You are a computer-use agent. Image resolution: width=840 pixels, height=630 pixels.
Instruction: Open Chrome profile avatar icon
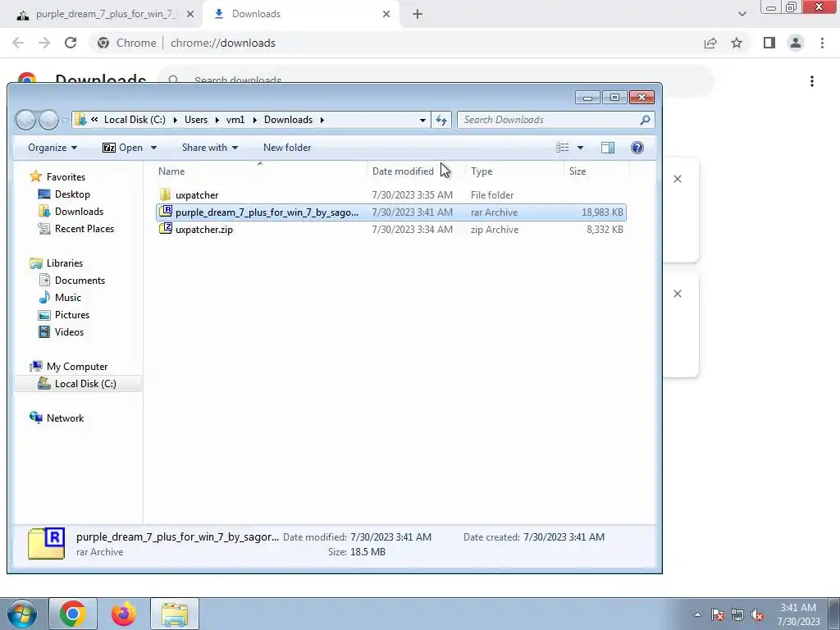point(796,43)
